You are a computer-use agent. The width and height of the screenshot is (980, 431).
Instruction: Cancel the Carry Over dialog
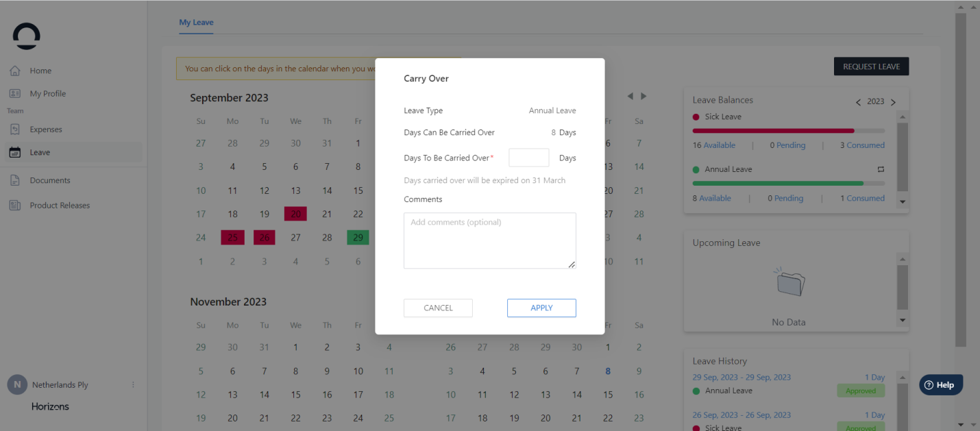pyautogui.click(x=438, y=308)
